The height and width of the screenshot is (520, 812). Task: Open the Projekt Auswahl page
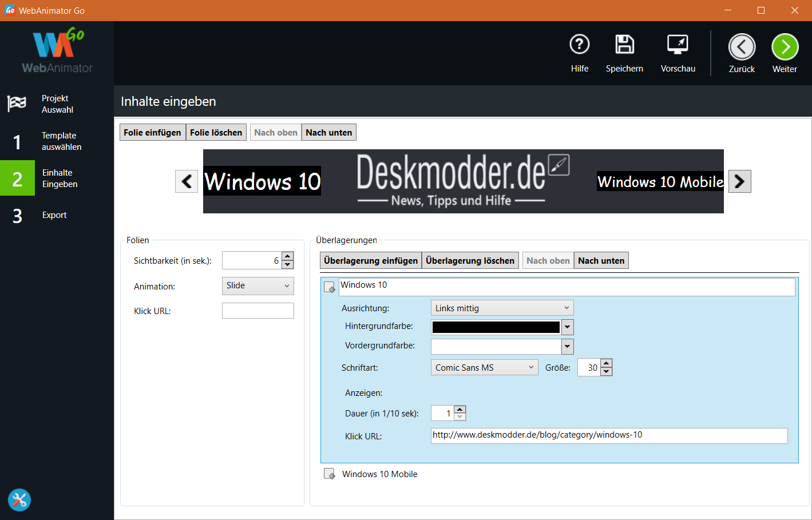(x=57, y=104)
